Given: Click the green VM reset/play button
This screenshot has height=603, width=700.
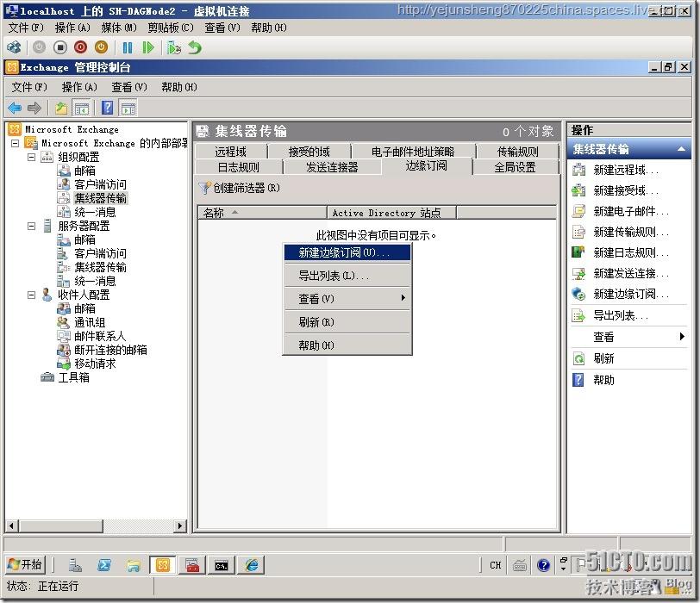Looking at the screenshot, I should tap(147, 47).
